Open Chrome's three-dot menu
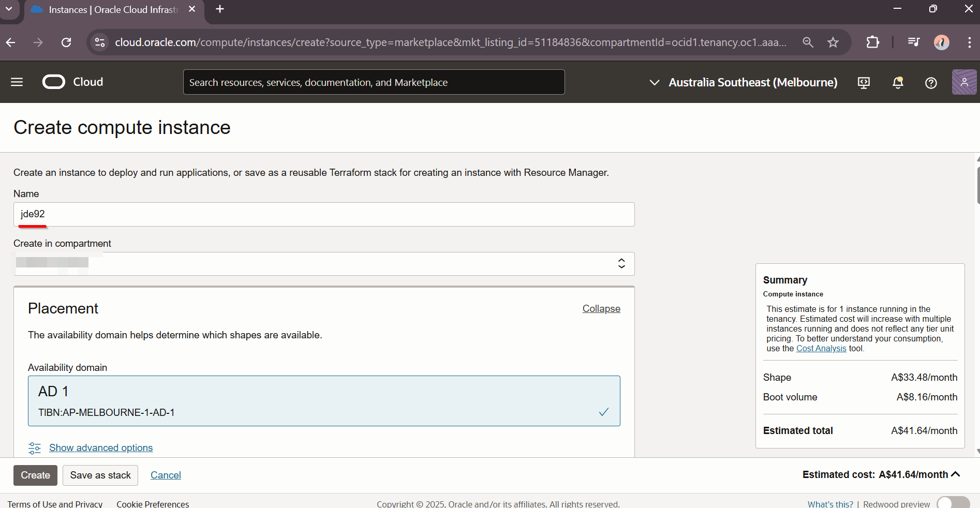This screenshot has width=980, height=508. pyautogui.click(x=969, y=42)
